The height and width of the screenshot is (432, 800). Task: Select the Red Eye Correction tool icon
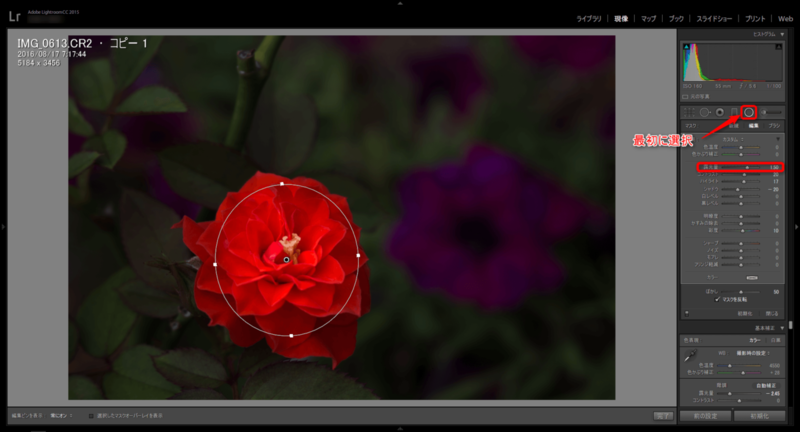pos(720,112)
